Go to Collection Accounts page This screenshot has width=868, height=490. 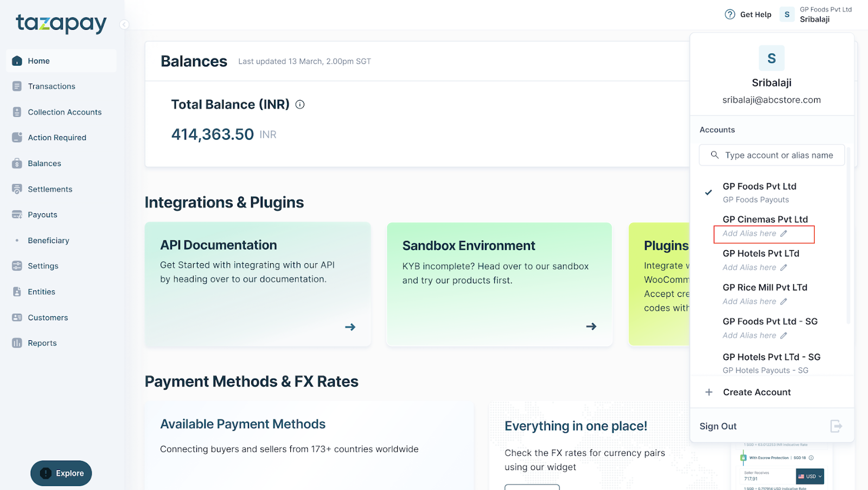pyautogui.click(x=65, y=112)
